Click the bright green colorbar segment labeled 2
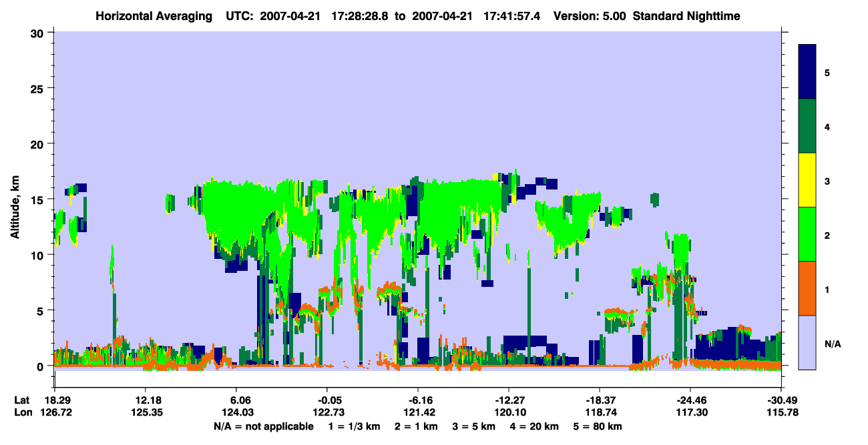 click(807, 234)
